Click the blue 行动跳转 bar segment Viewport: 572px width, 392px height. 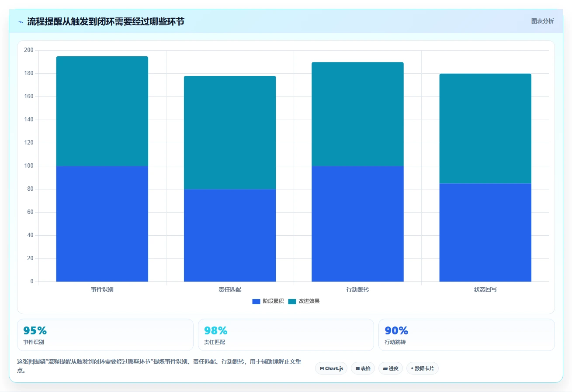357,224
